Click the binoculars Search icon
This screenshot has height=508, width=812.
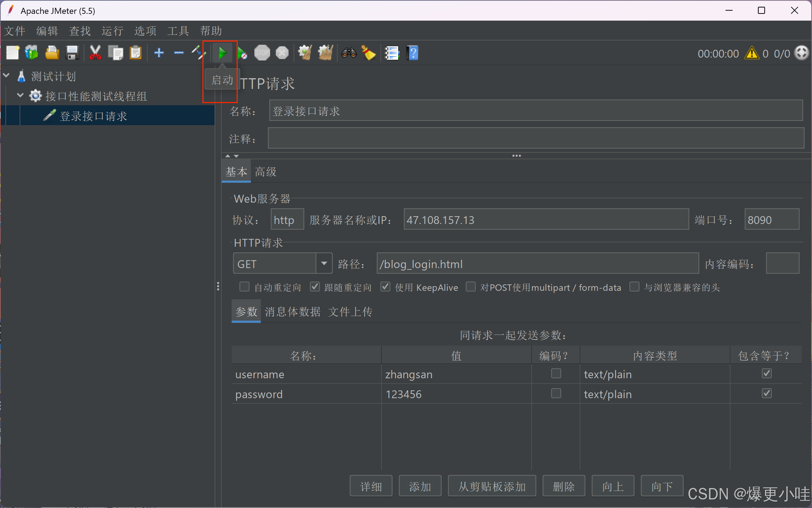(x=349, y=53)
